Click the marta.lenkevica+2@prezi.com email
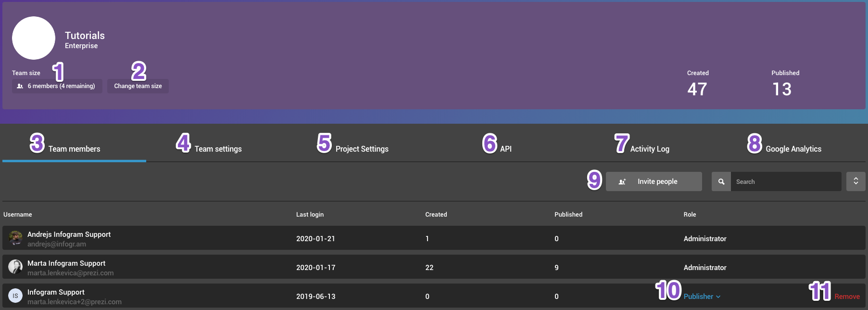 (75, 302)
